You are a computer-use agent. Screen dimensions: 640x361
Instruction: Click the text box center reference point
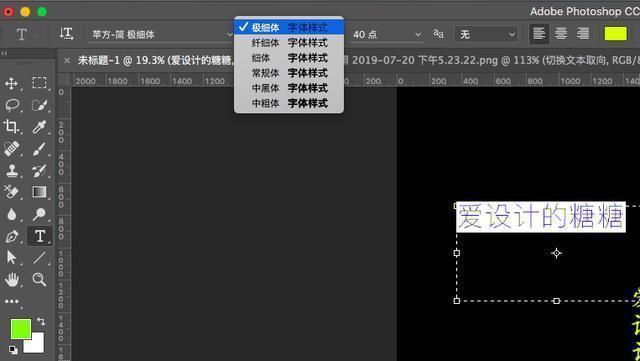click(556, 253)
